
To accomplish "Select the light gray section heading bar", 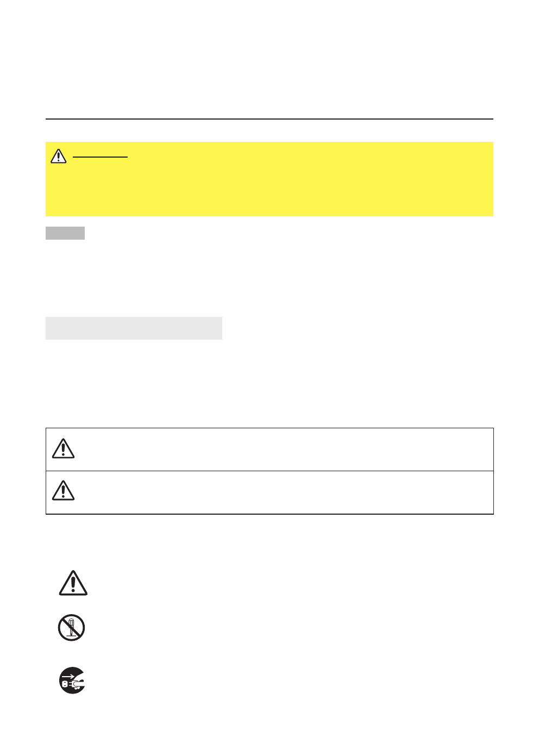I will [134, 328].
